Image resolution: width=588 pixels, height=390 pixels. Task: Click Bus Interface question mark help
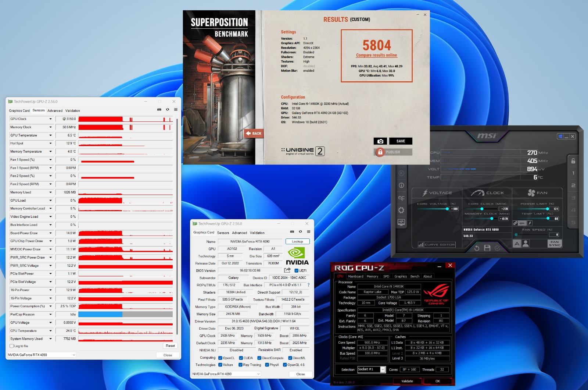coord(308,285)
